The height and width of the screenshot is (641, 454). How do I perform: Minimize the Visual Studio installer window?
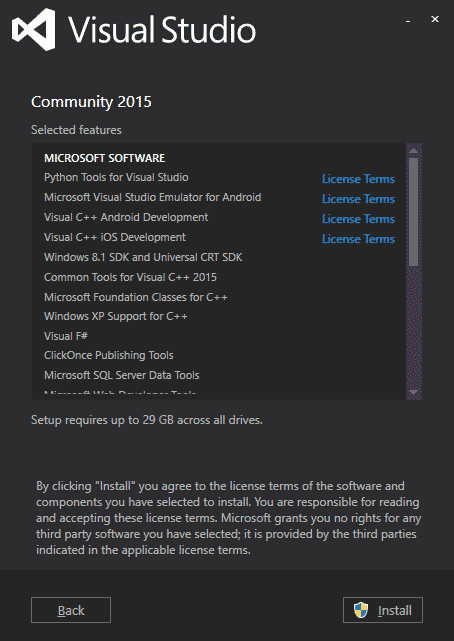pyautogui.click(x=408, y=20)
